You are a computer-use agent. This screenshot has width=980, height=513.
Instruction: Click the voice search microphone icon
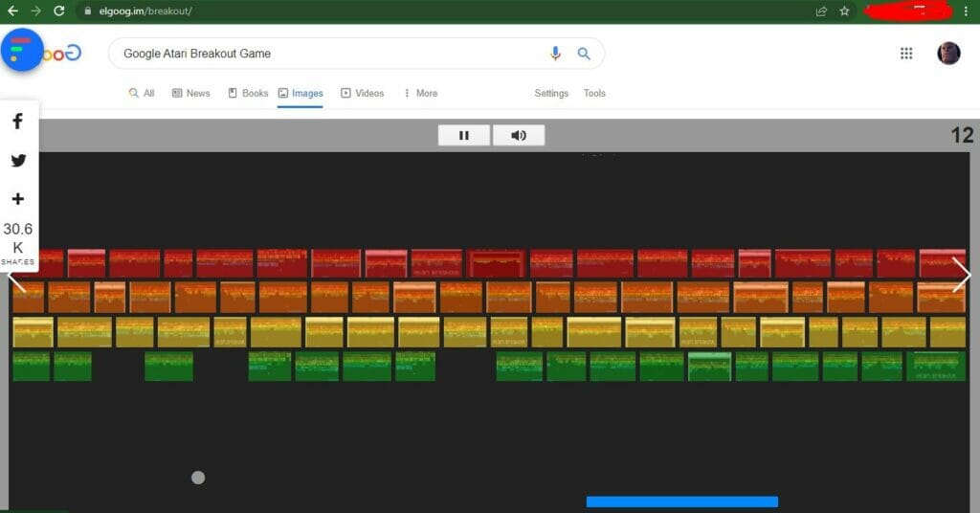(x=555, y=54)
